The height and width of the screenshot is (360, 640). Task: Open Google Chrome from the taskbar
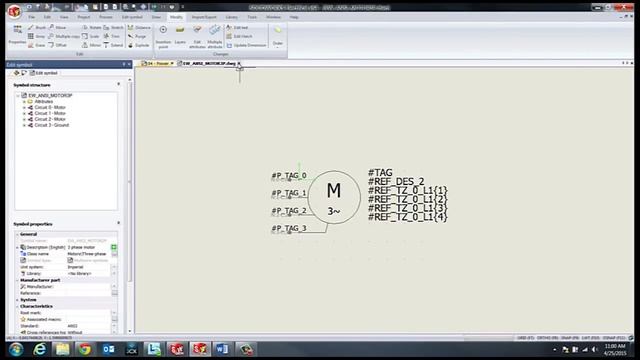coord(85,349)
